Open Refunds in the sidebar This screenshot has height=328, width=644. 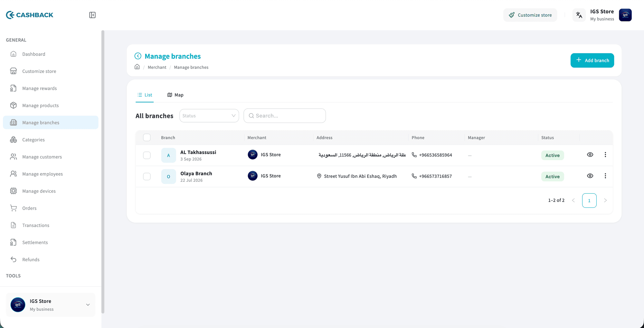[x=51, y=259]
